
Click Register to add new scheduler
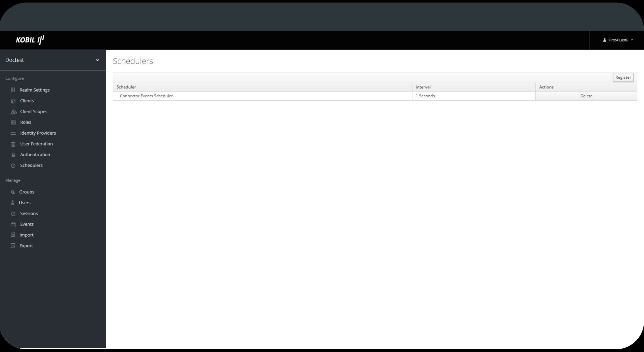pyautogui.click(x=623, y=77)
